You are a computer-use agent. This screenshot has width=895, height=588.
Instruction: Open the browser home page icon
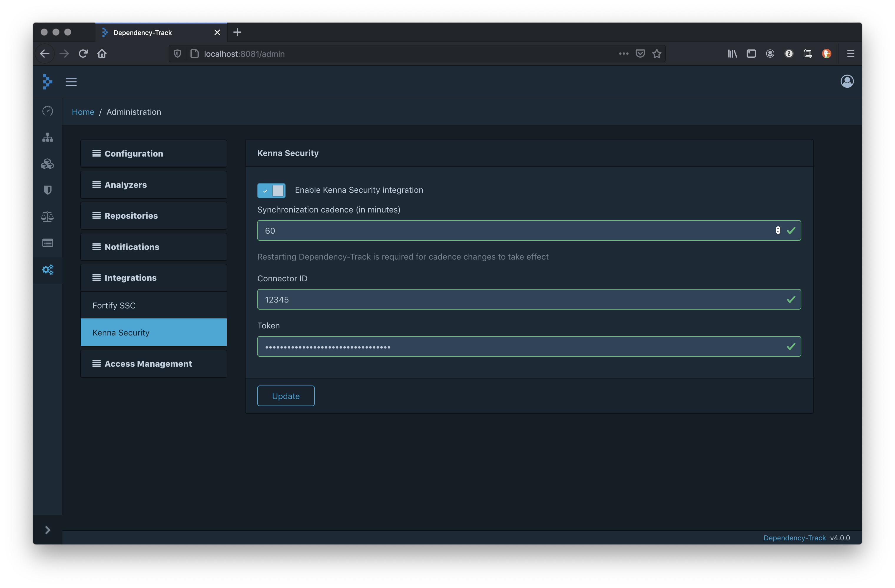[x=102, y=54]
